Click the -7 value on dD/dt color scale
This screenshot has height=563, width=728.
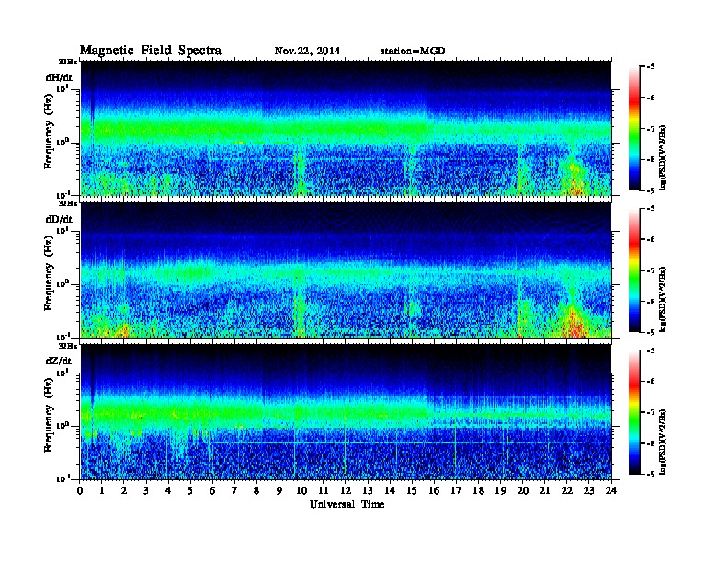point(651,270)
